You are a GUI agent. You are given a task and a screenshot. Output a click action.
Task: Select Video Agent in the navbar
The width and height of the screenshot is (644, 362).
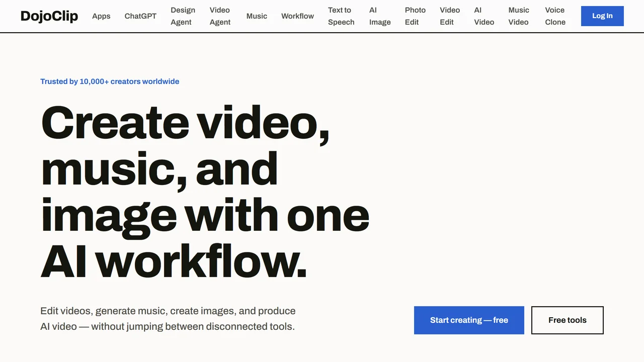(x=220, y=16)
